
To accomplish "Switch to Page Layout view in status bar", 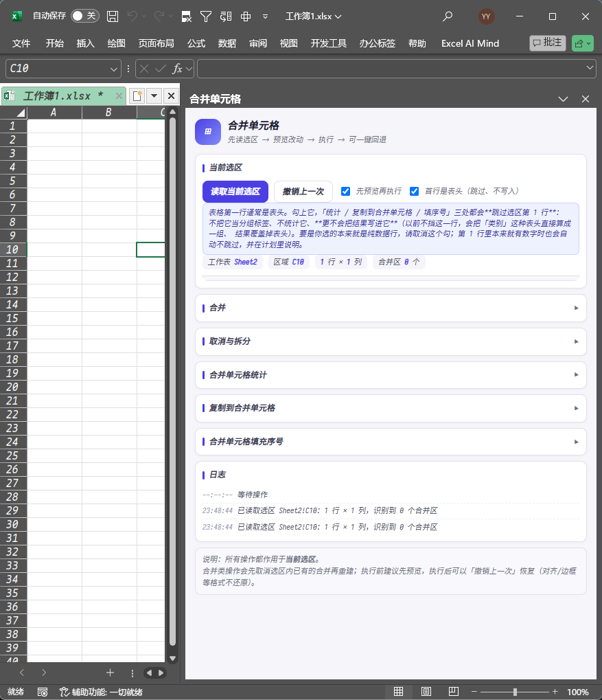I will (426, 692).
